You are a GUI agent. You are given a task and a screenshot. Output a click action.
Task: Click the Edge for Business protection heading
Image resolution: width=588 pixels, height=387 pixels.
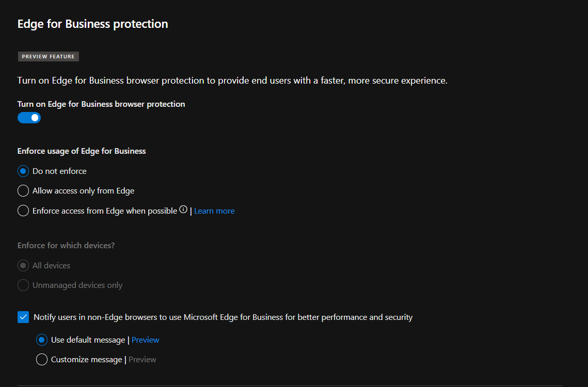[x=93, y=24]
